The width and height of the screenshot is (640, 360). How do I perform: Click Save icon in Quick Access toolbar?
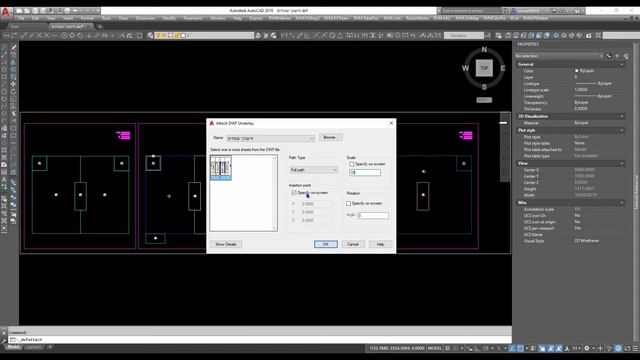click(x=36, y=11)
